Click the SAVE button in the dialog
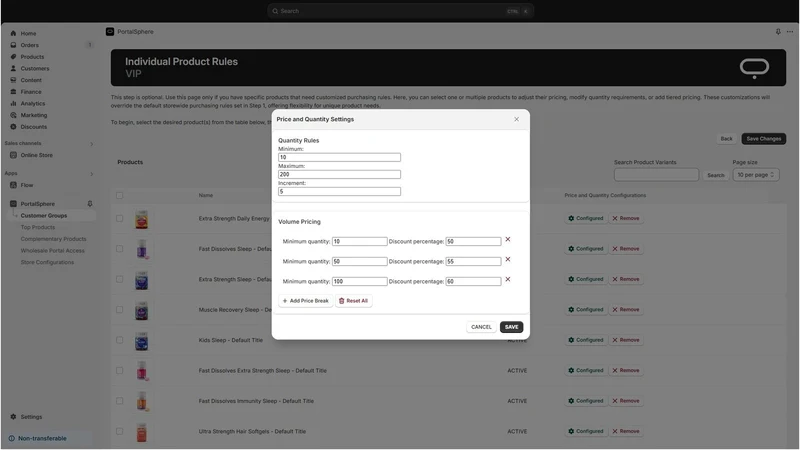Screen dimensions: 800x450 511,327
